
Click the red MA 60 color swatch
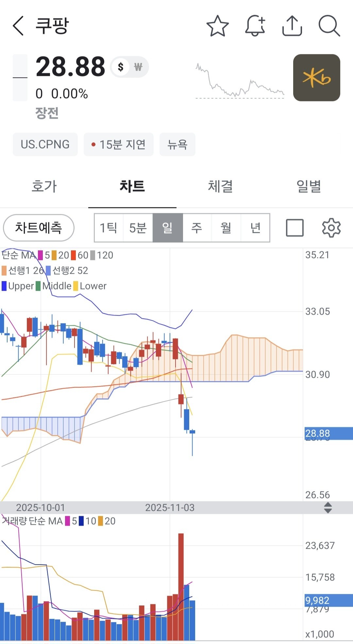pyautogui.click(x=74, y=255)
